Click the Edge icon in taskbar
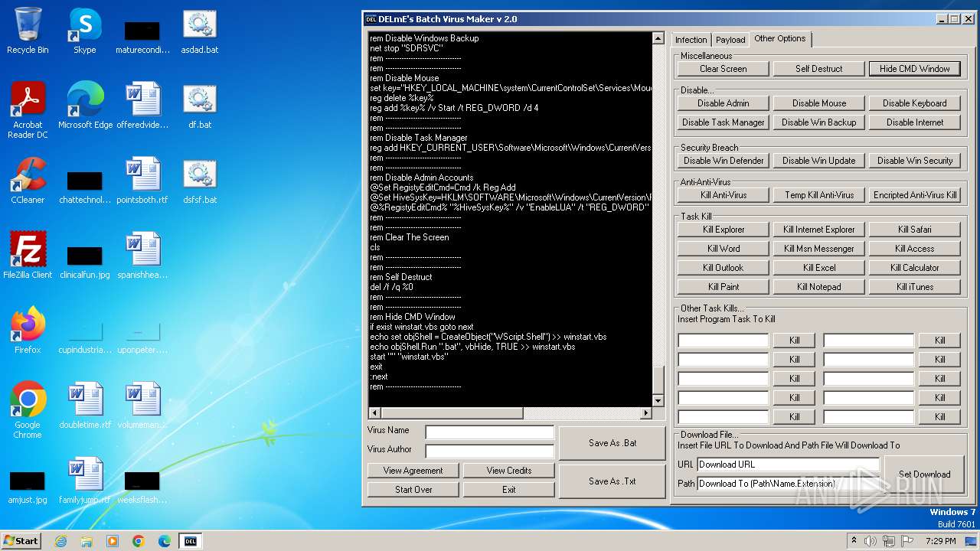 coord(165,541)
